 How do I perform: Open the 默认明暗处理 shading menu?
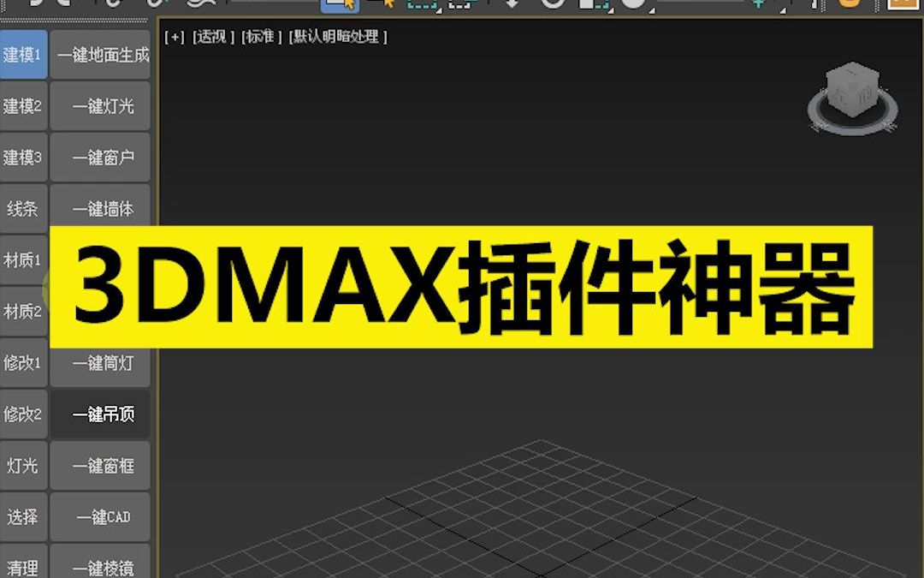click(x=334, y=37)
